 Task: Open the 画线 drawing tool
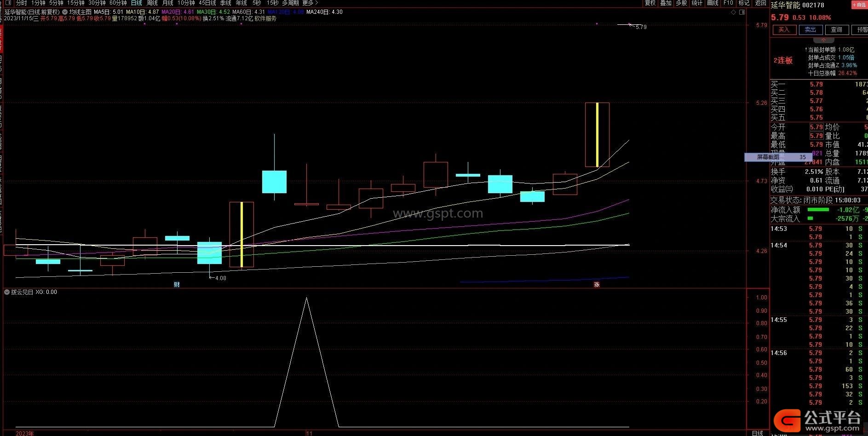pos(713,3)
